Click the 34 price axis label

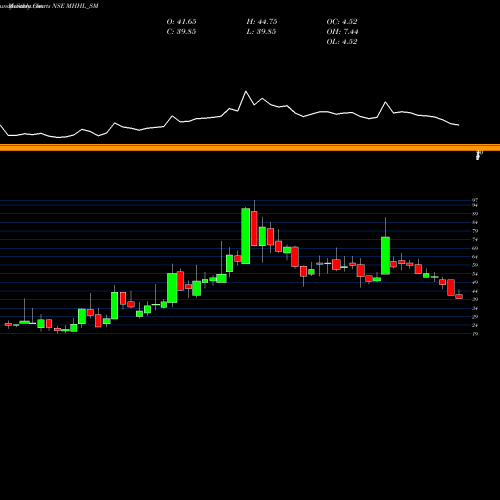(475, 308)
